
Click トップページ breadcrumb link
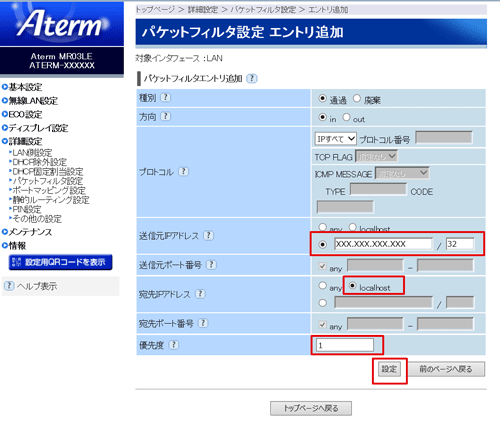(155, 10)
